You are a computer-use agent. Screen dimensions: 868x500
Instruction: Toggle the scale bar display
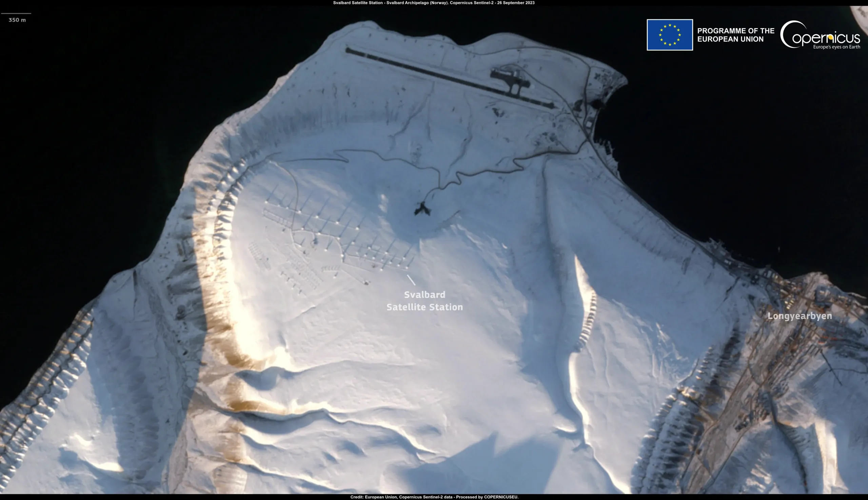[17, 15]
